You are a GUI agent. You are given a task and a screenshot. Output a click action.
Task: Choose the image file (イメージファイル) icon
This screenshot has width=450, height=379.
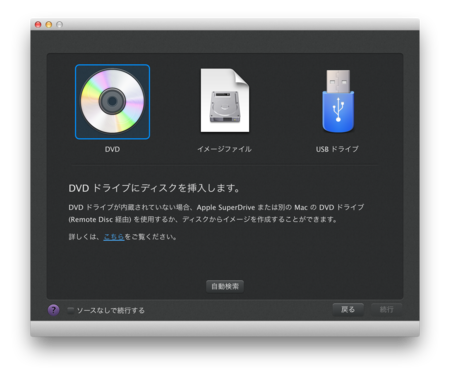pyautogui.click(x=225, y=100)
